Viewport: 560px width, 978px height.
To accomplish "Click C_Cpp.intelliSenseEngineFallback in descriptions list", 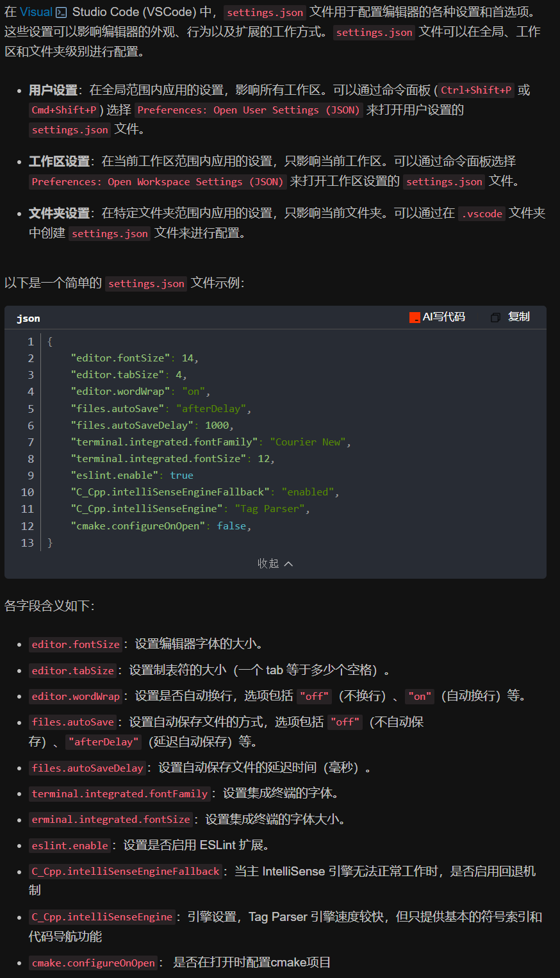I will pos(126,872).
